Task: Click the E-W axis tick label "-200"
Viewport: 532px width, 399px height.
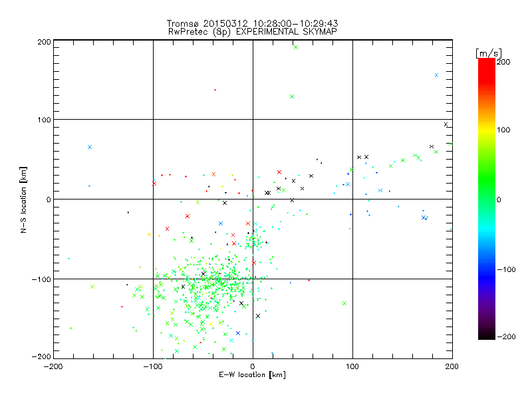Action: point(53,366)
